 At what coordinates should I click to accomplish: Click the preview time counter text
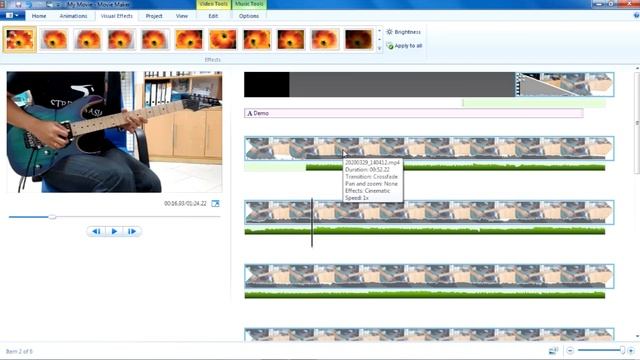(185, 203)
